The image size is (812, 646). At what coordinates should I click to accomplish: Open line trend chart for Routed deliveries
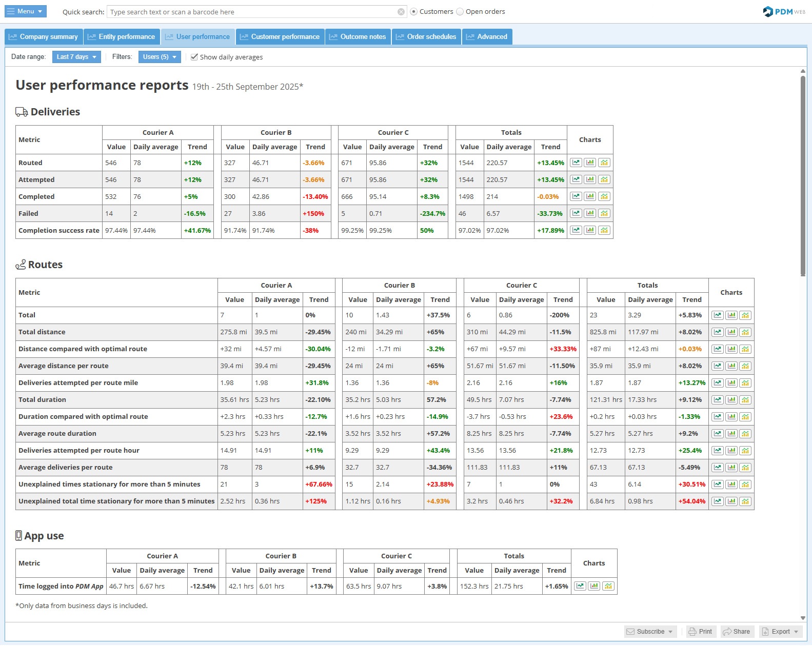point(576,163)
